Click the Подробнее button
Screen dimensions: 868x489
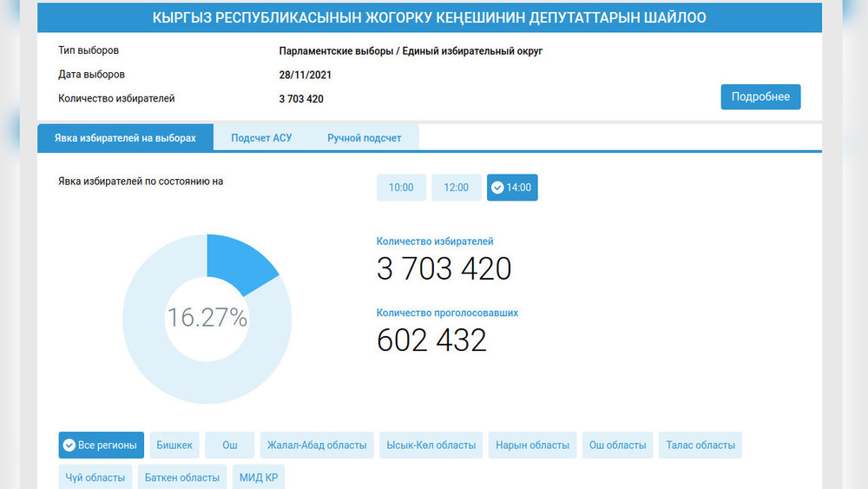click(x=760, y=97)
